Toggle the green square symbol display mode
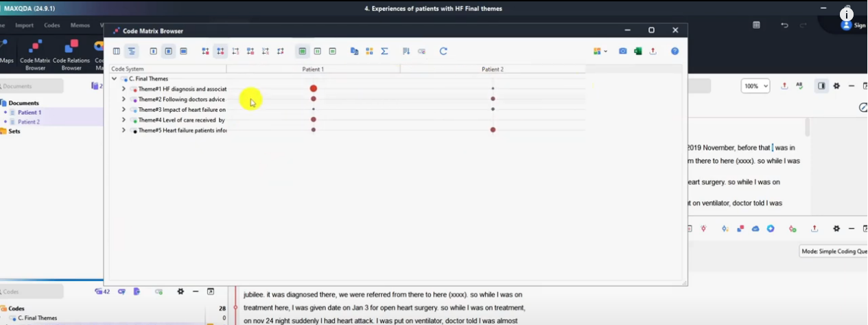 pos(302,52)
